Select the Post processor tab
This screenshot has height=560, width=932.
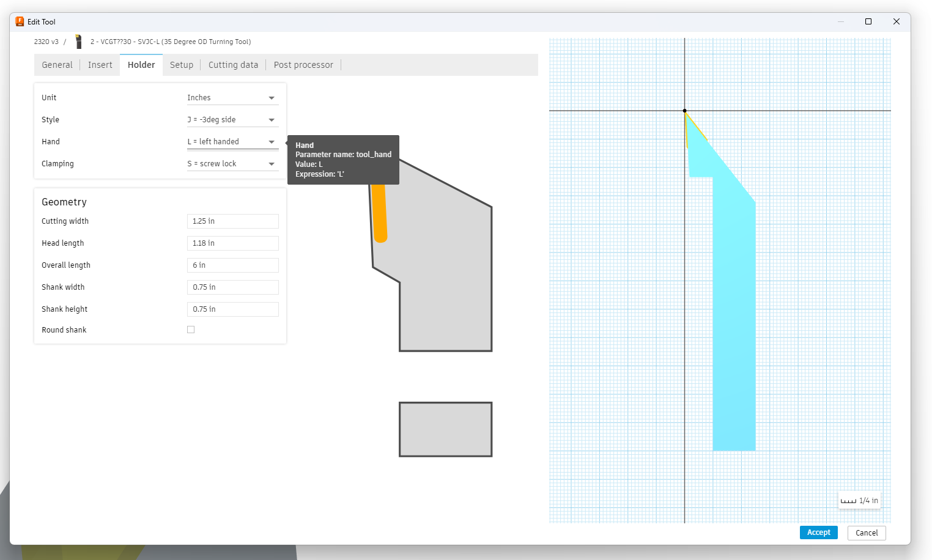tap(303, 65)
